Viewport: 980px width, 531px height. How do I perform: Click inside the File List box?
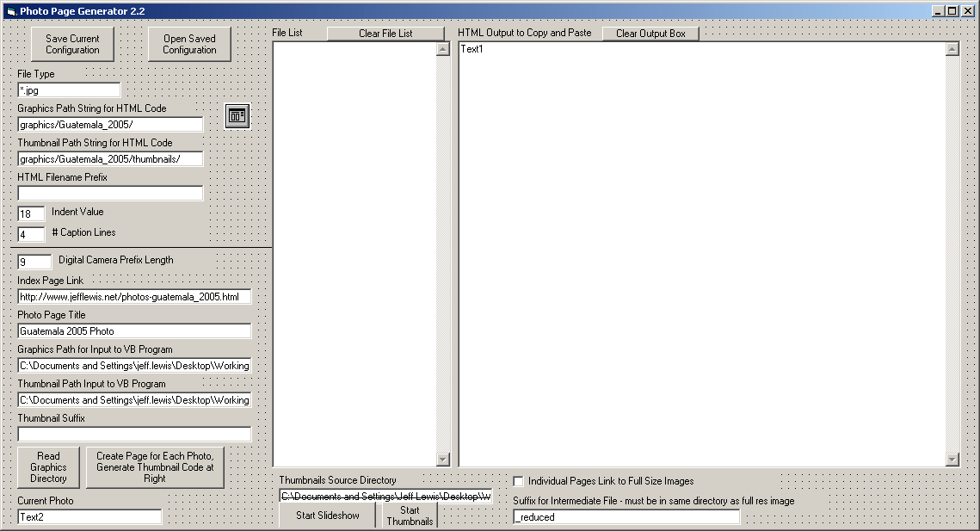355,254
